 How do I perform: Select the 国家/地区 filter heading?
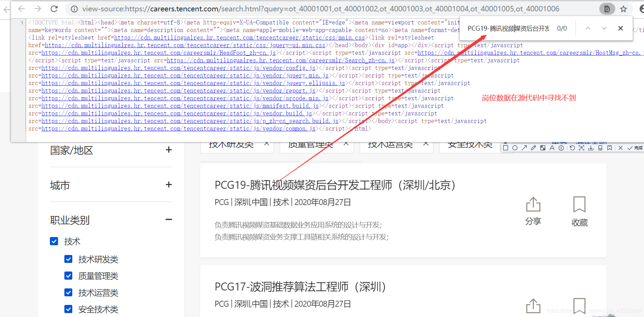pyautogui.click(x=72, y=150)
